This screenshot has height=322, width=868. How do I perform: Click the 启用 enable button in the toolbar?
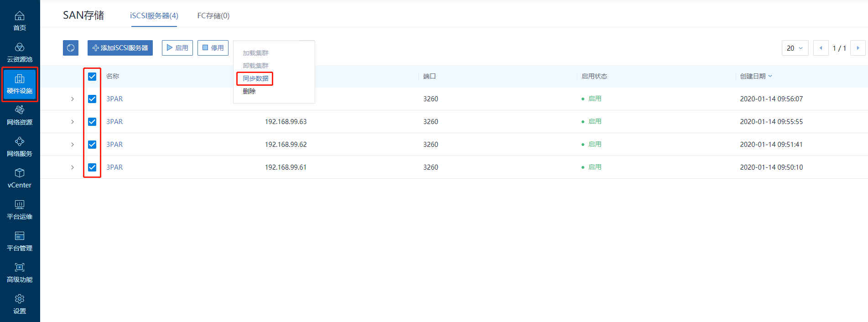[177, 48]
